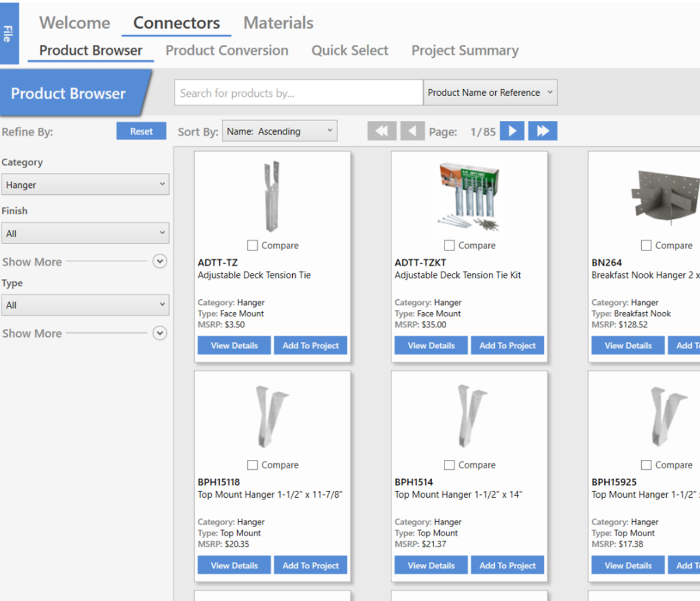Change the Sort By order

pos(279,130)
